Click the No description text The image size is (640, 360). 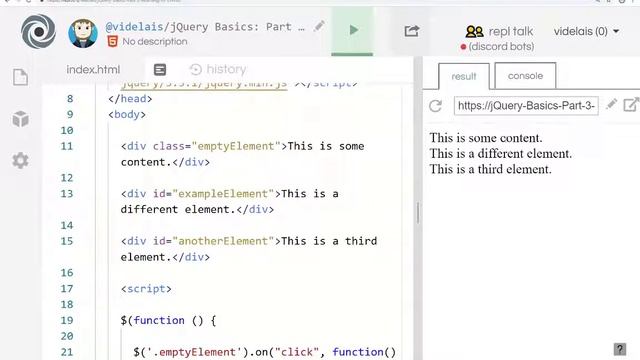click(155, 42)
